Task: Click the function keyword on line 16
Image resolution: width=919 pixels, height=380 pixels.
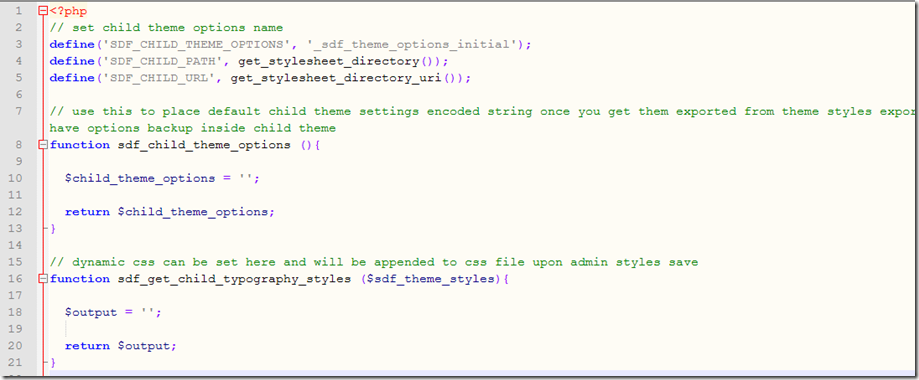Action: [x=80, y=279]
